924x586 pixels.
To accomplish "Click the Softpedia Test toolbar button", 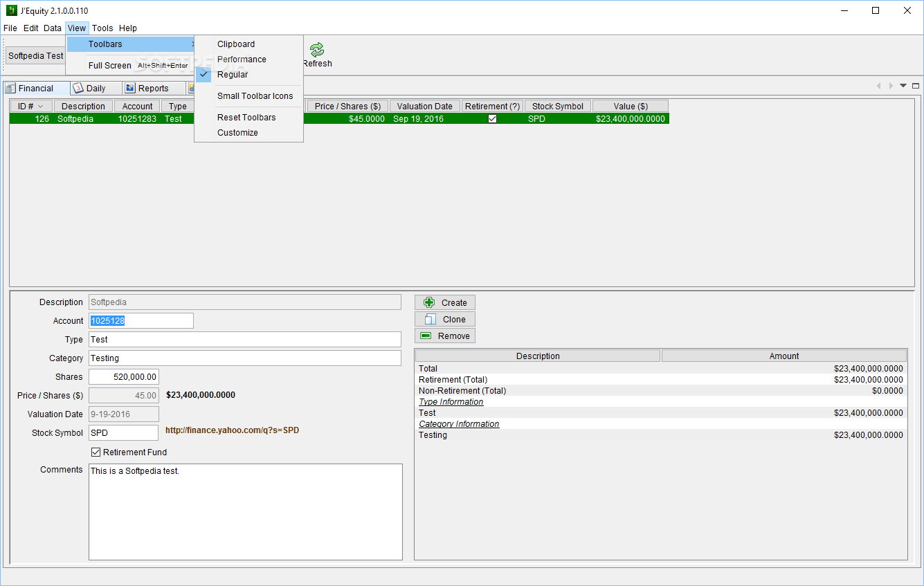I will tap(36, 55).
